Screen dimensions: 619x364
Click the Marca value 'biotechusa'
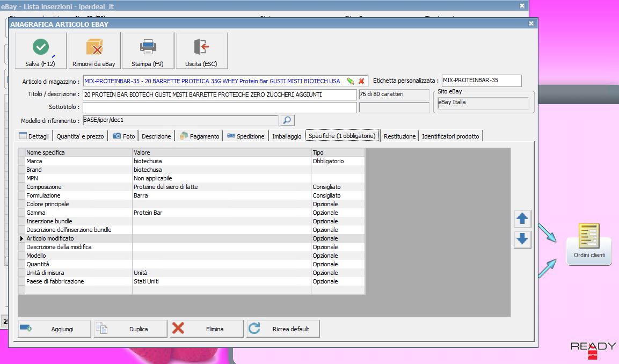pyautogui.click(x=148, y=161)
